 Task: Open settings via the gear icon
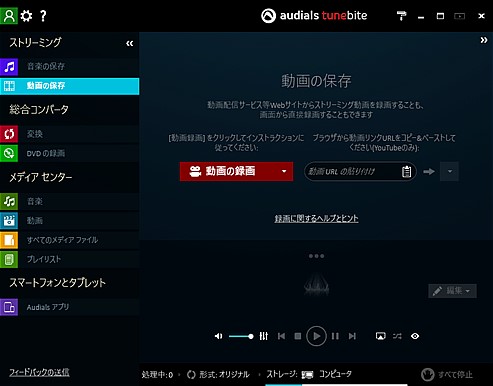click(x=26, y=16)
